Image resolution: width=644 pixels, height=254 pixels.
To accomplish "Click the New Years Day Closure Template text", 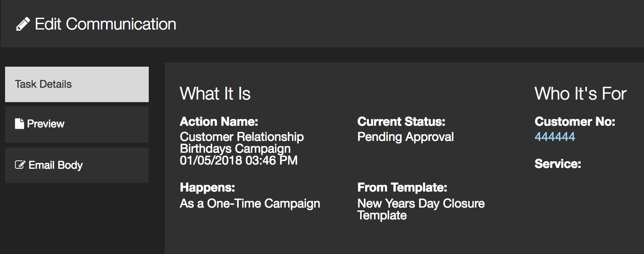I will 421,209.
